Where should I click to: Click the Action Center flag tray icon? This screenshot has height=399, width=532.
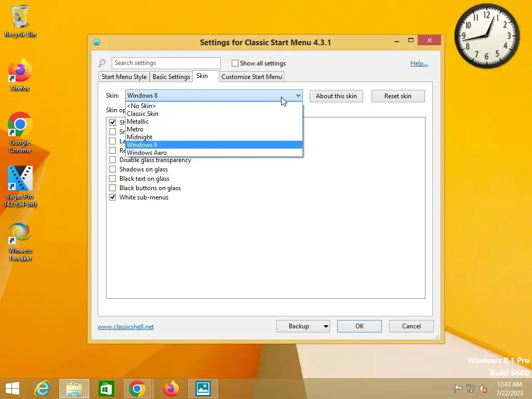click(x=458, y=389)
